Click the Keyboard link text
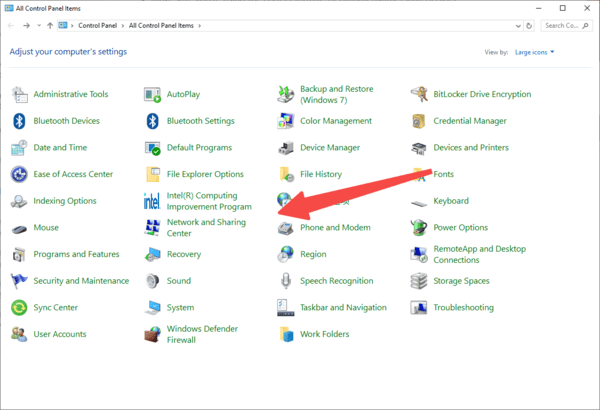600x410 pixels. pos(451,201)
